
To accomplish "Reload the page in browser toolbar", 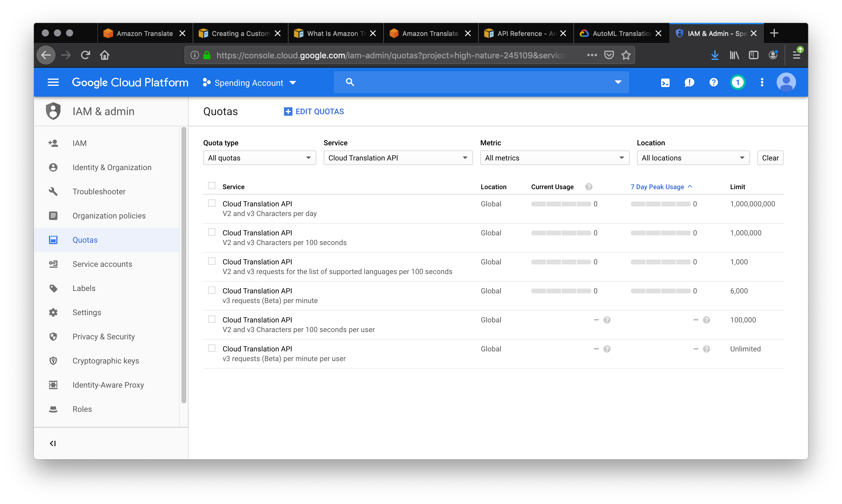I will point(85,55).
